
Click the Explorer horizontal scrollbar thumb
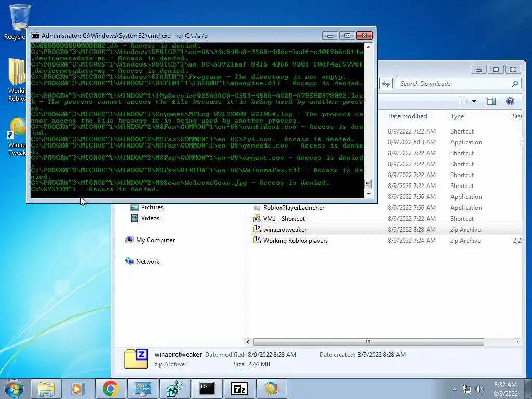click(x=368, y=342)
